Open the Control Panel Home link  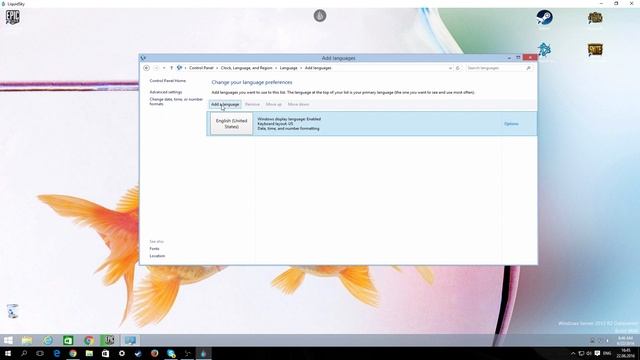point(168,81)
